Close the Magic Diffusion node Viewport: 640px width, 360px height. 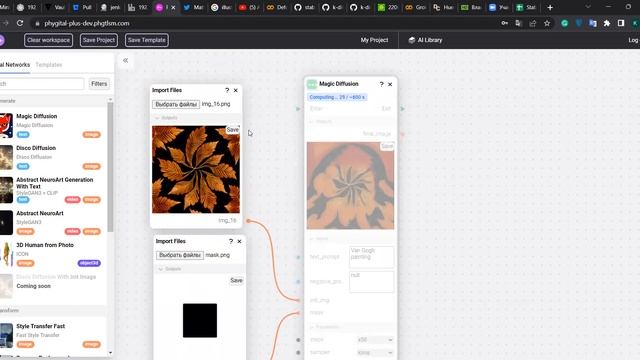(390, 84)
